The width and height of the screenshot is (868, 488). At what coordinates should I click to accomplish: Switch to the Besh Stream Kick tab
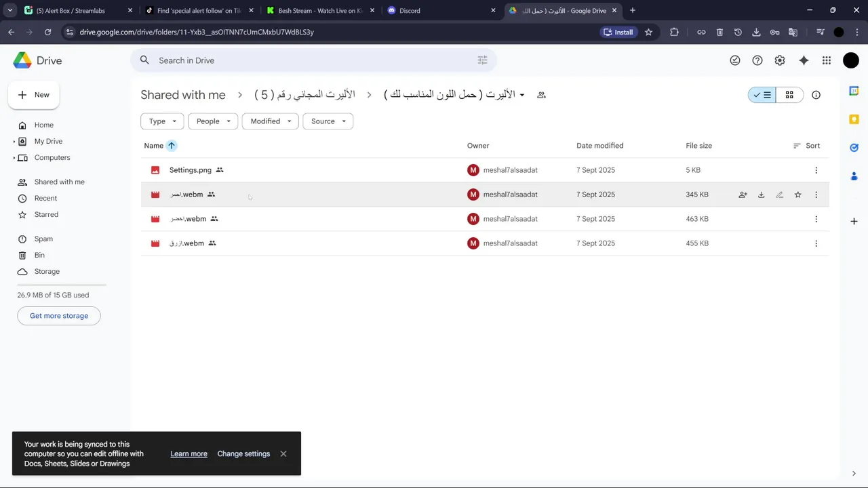[320, 10]
